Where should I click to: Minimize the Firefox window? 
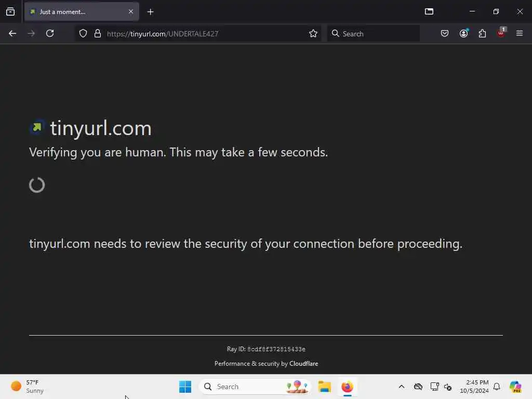[472, 11]
